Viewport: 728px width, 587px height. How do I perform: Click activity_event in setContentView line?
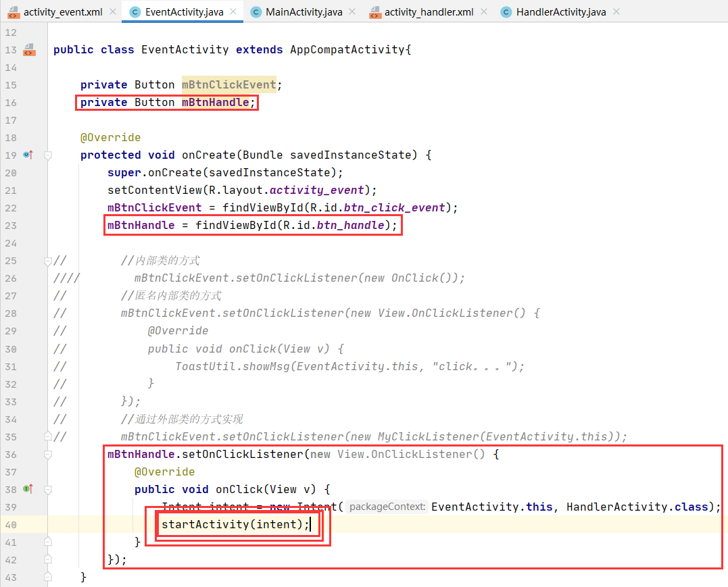tap(317, 190)
